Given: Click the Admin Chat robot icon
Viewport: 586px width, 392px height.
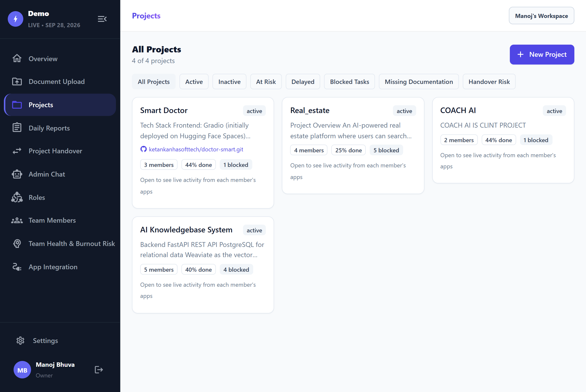Looking at the screenshot, I should 17,174.
